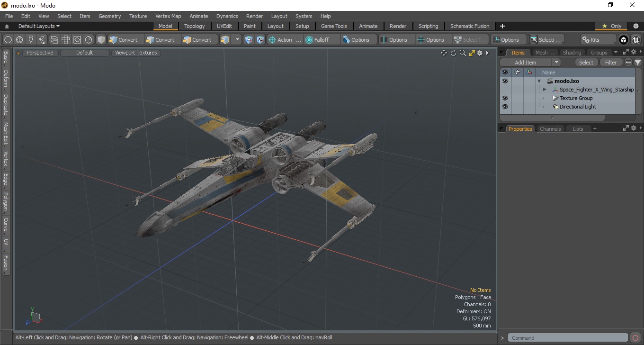
Task: Open the Items panel tabs overflow arrow
Action: pos(616,53)
